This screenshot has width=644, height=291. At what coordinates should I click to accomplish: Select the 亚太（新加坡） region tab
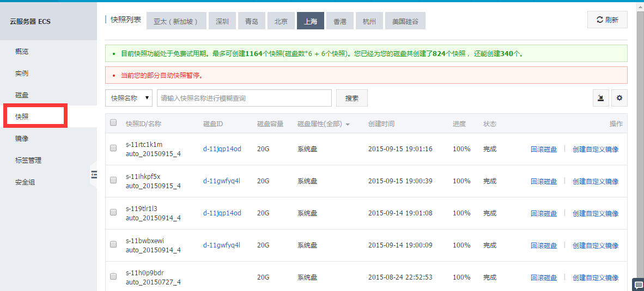tap(177, 22)
